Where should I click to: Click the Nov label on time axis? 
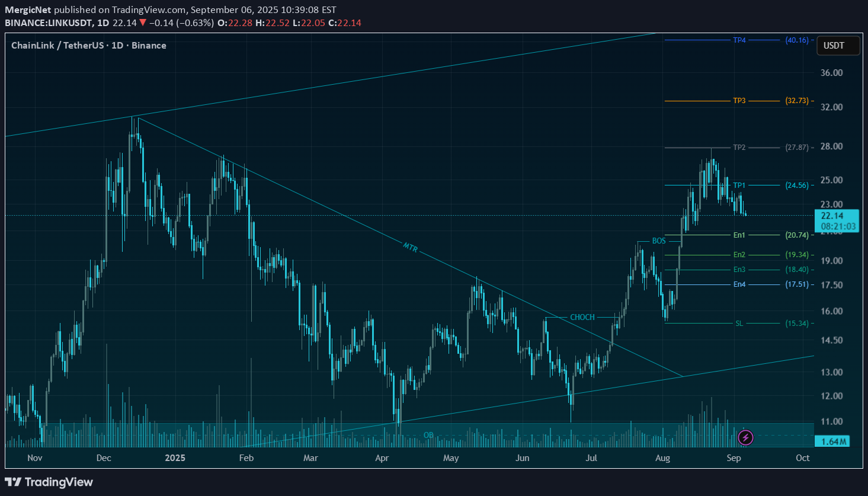click(x=35, y=458)
